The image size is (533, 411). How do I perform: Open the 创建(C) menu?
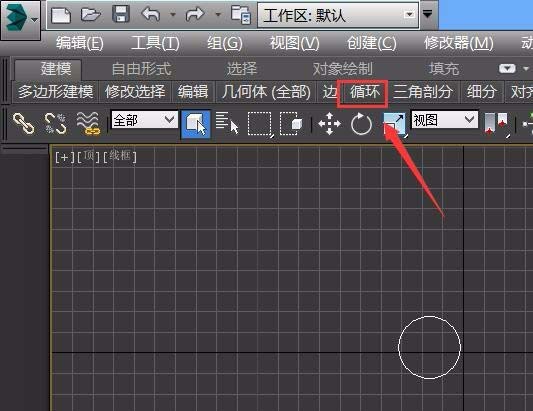(372, 43)
